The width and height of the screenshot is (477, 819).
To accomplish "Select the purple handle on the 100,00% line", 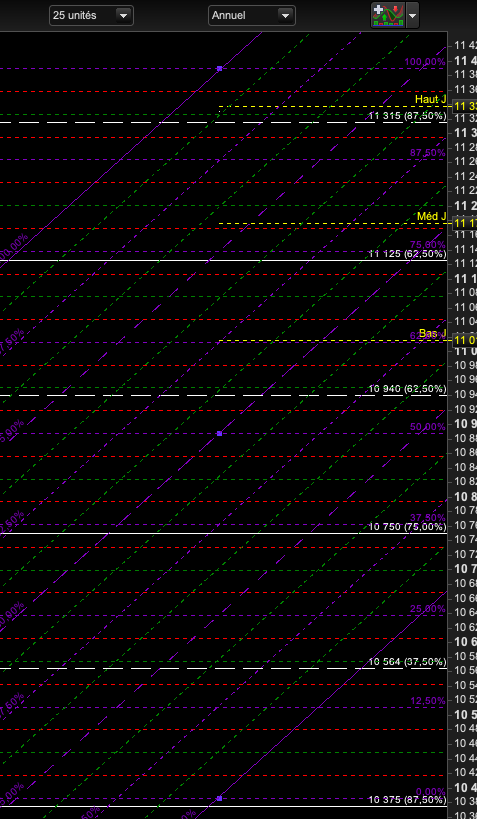I will tap(219, 68).
